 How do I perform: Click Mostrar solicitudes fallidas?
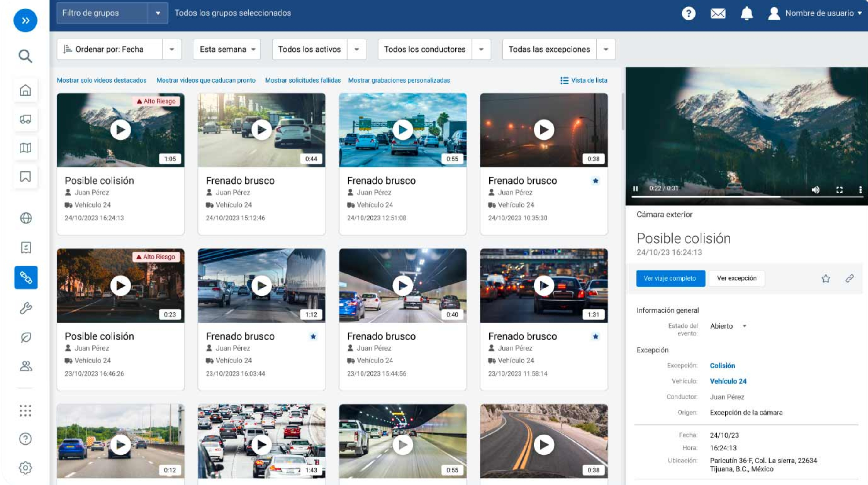point(303,80)
